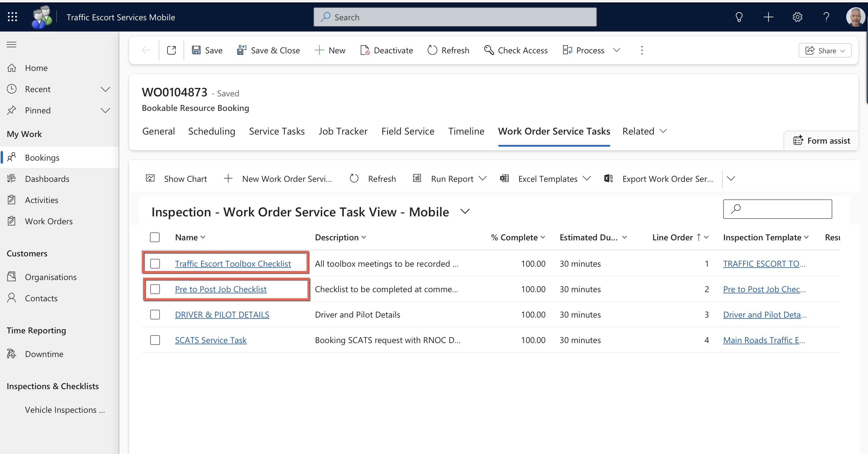
Task: Click Check Access
Action: pos(515,50)
